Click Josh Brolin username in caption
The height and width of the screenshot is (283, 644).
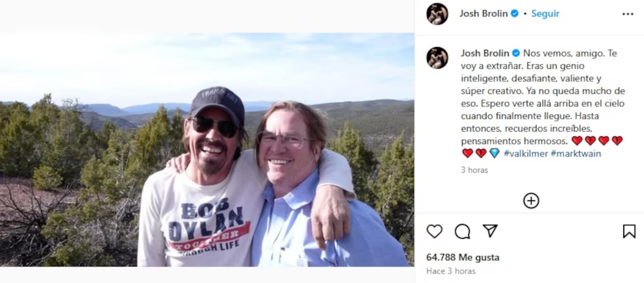pyautogui.click(x=485, y=53)
